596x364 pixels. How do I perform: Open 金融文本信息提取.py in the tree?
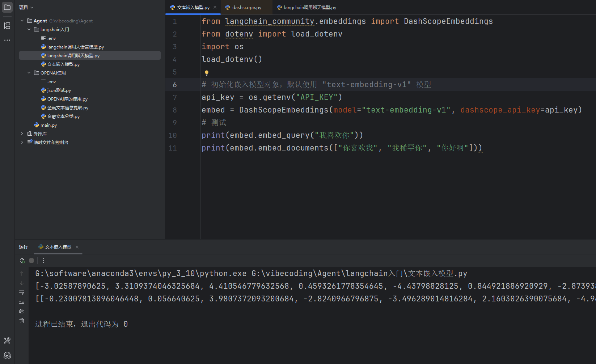68,108
